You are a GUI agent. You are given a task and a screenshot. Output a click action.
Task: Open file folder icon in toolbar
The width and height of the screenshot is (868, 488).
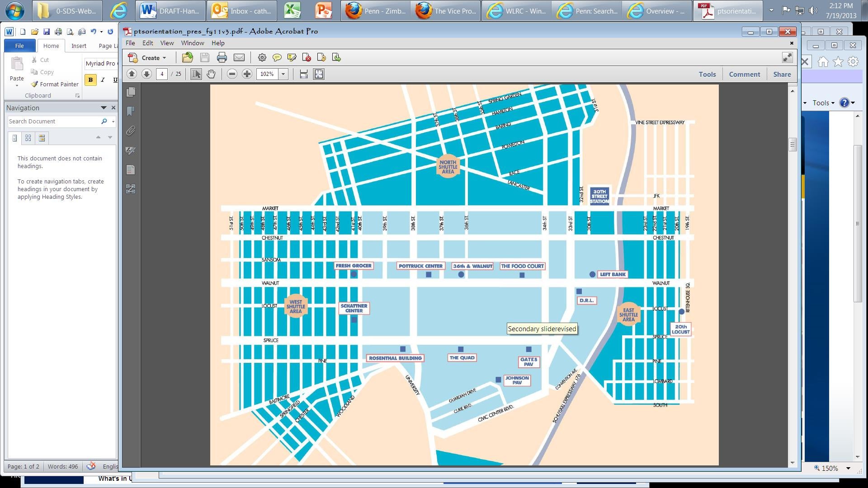tap(187, 57)
